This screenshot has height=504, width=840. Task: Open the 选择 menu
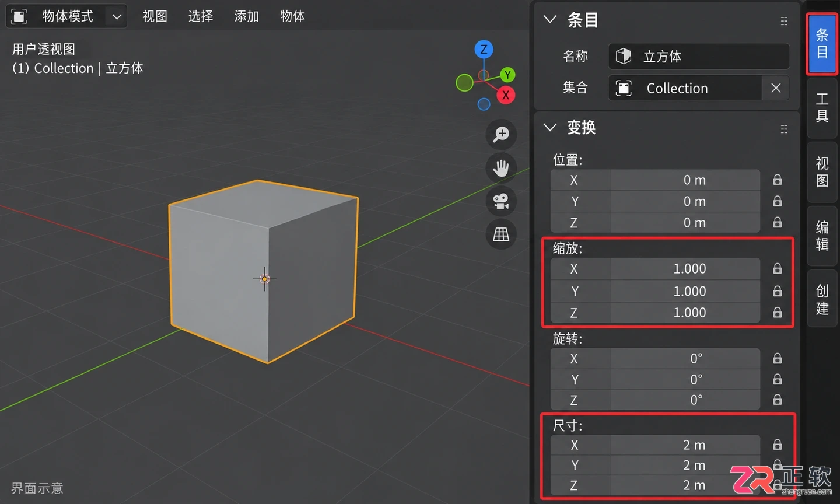[201, 16]
